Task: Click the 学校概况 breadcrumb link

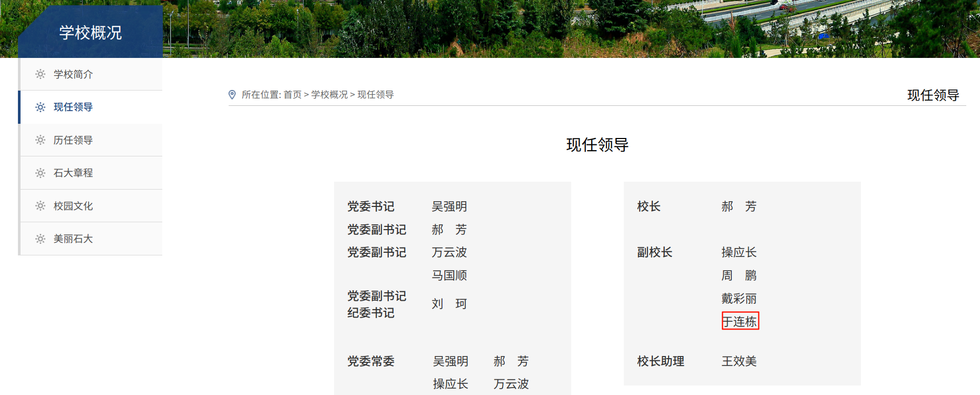Action: pos(329,95)
